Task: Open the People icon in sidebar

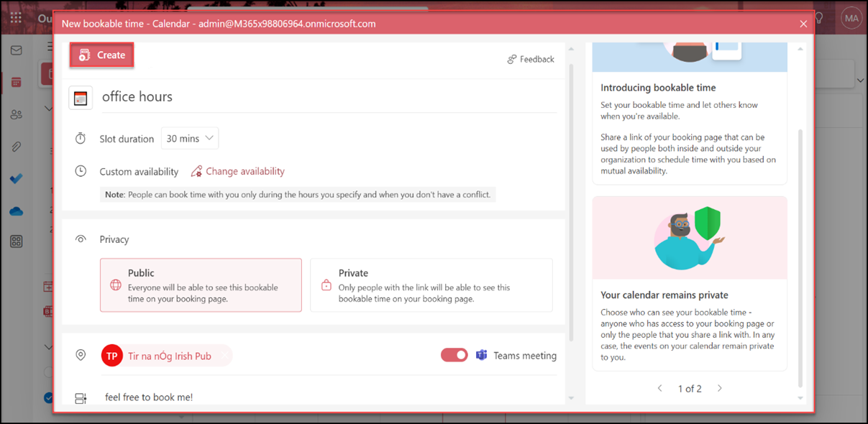Action: [16, 114]
